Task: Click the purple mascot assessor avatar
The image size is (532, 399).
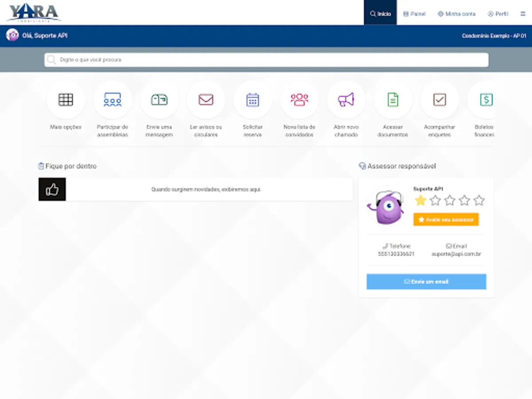Action: coord(386,207)
